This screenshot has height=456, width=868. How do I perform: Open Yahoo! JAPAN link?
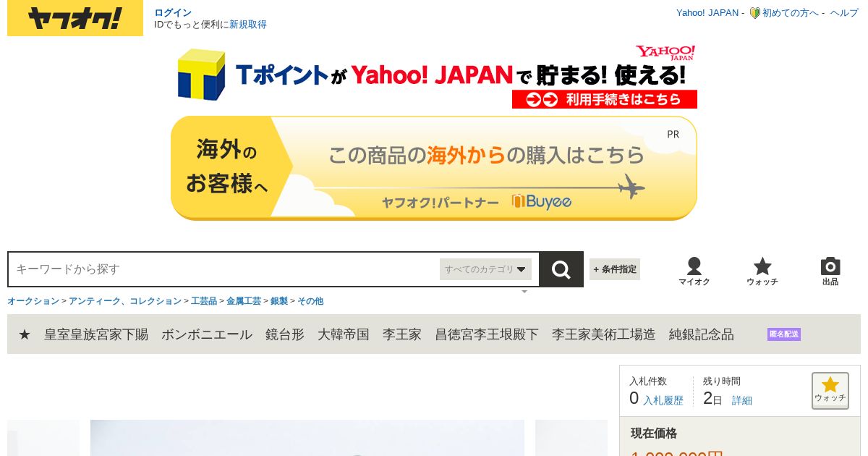(x=707, y=13)
